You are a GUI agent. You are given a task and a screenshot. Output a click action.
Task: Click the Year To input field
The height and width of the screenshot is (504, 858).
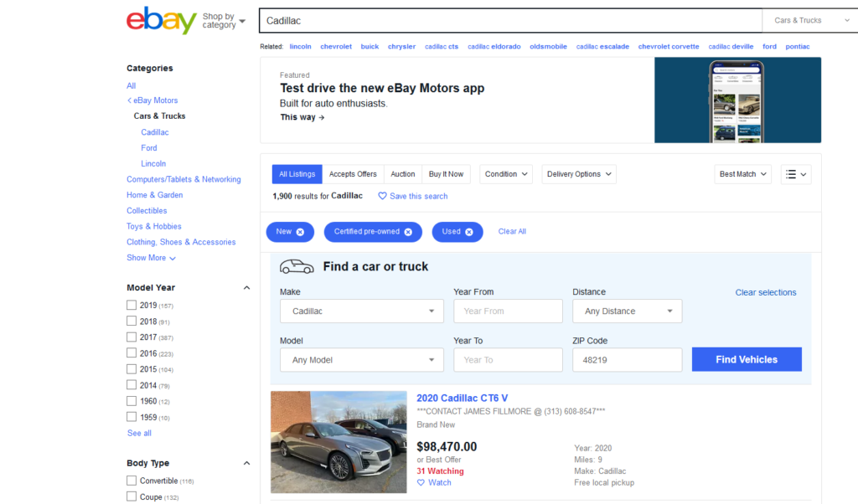click(508, 360)
